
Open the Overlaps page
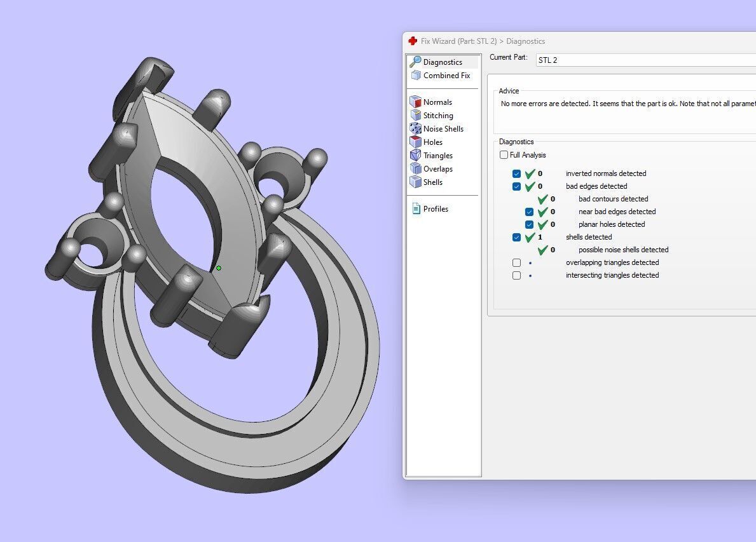point(438,169)
